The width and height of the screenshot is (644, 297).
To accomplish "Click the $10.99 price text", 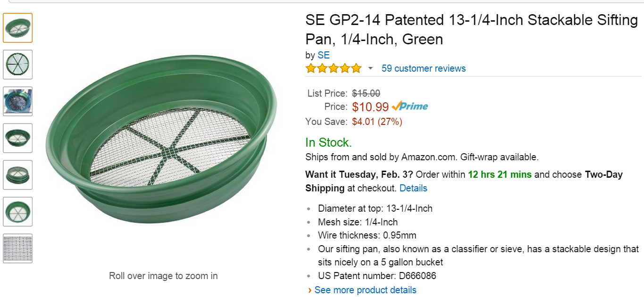I will (370, 107).
